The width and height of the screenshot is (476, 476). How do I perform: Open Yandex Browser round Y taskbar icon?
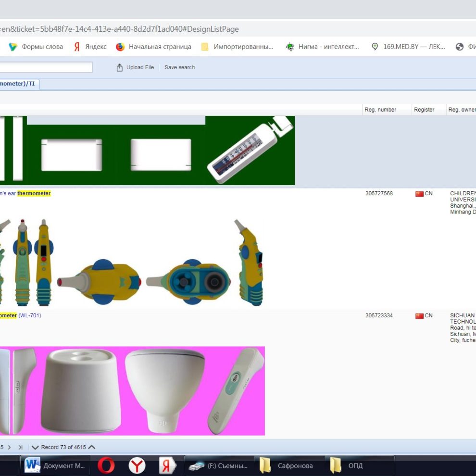coord(137,465)
